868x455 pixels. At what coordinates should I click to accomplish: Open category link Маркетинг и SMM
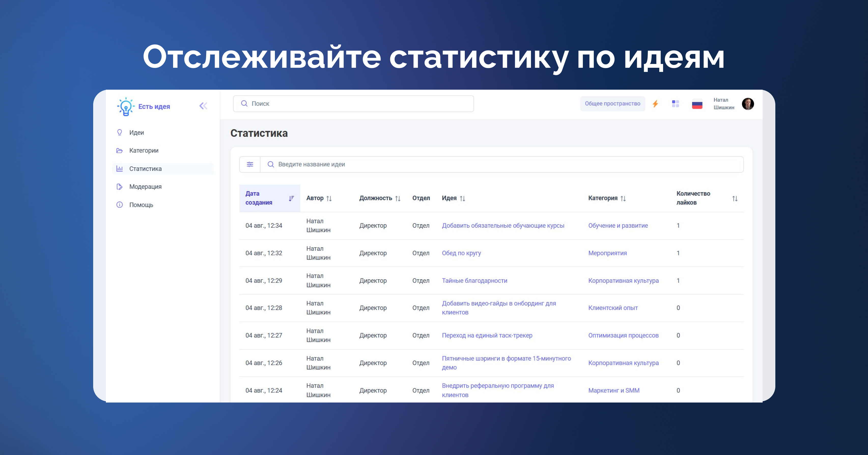[x=614, y=390]
